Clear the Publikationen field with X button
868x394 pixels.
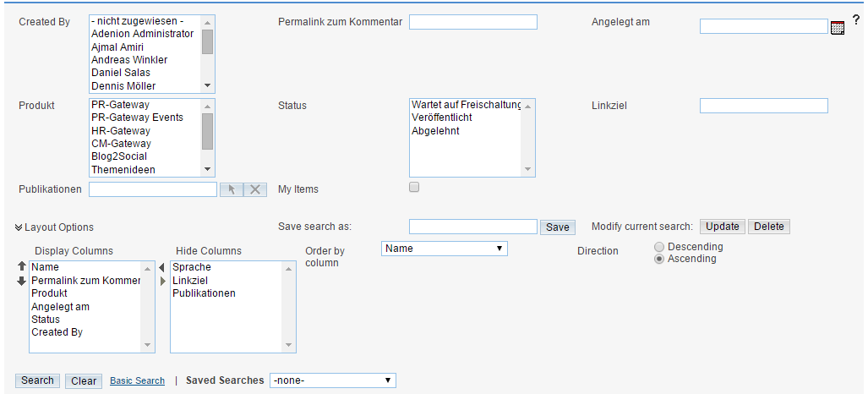(254, 189)
